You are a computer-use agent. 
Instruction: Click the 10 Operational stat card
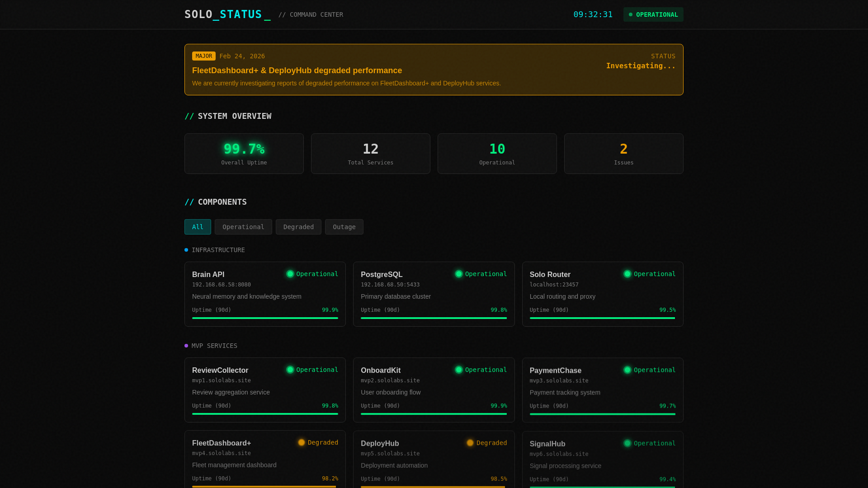point(497,154)
